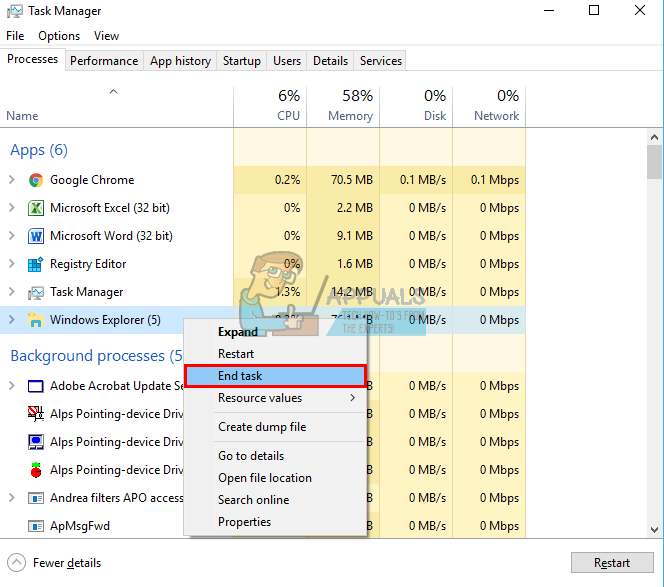Open the Resource values submenu arrow
The image size is (664, 587).
pos(352,398)
